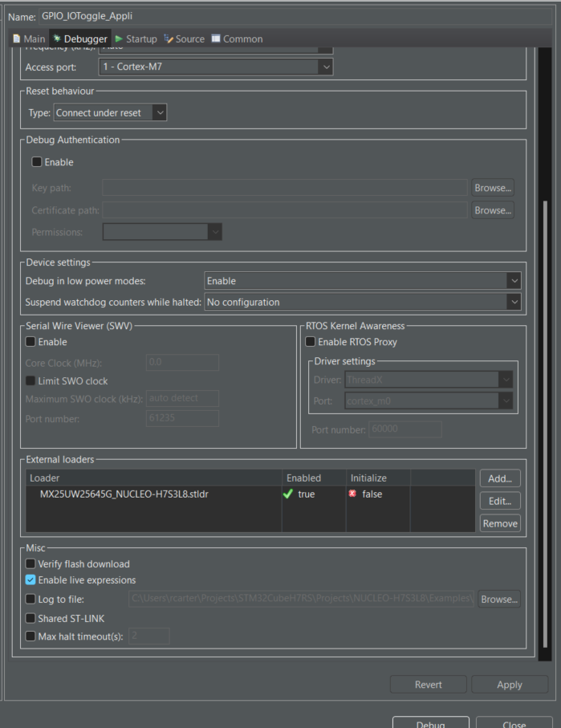The height and width of the screenshot is (728, 561).
Task: Open the RTOS Driver dropdown ThreadX
Action: 429,380
